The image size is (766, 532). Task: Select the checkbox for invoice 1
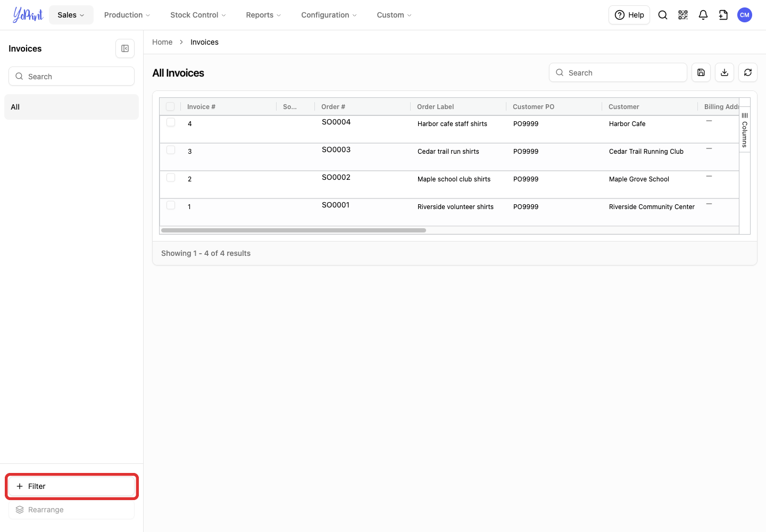pyautogui.click(x=171, y=205)
